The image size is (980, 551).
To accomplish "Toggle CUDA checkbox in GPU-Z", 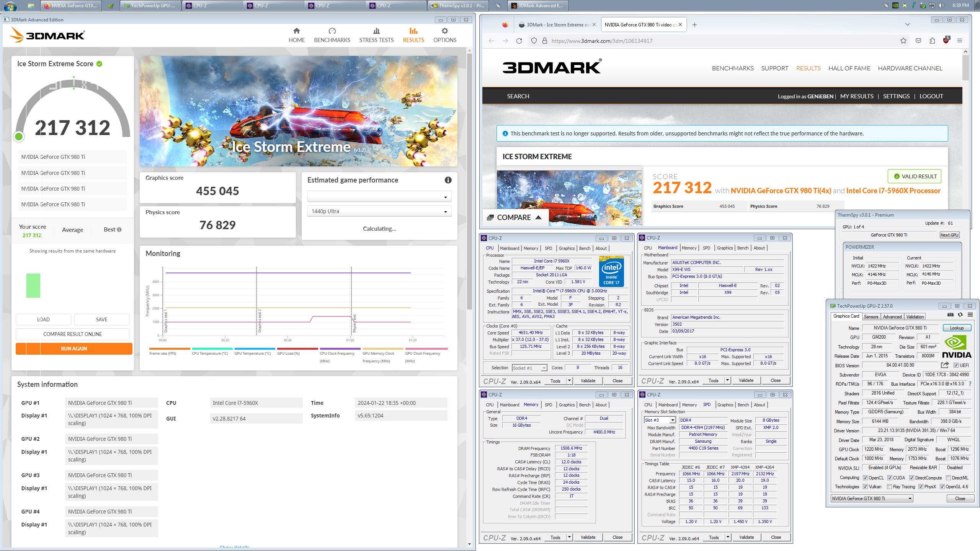I will pyautogui.click(x=890, y=478).
